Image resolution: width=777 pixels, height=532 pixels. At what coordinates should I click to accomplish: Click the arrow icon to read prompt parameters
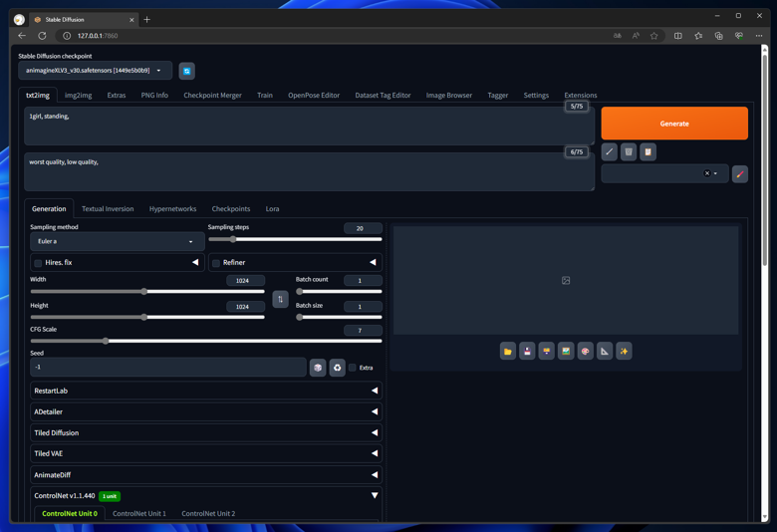click(609, 151)
